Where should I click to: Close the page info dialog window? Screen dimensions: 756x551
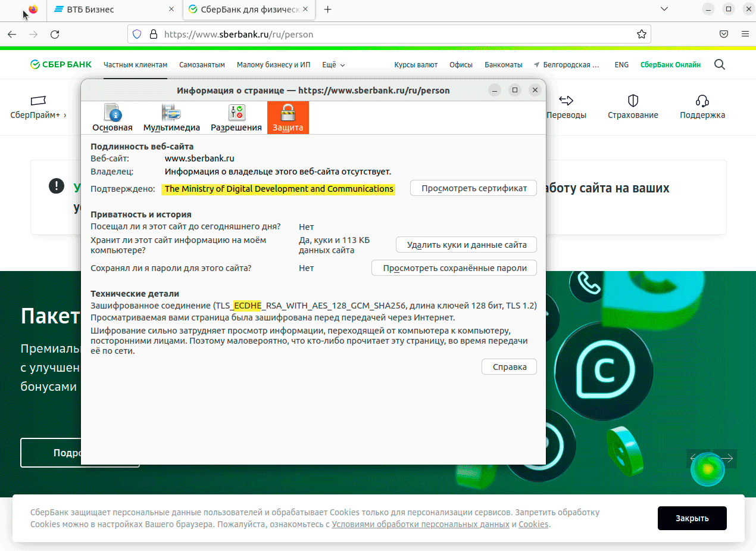click(x=535, y=90)
